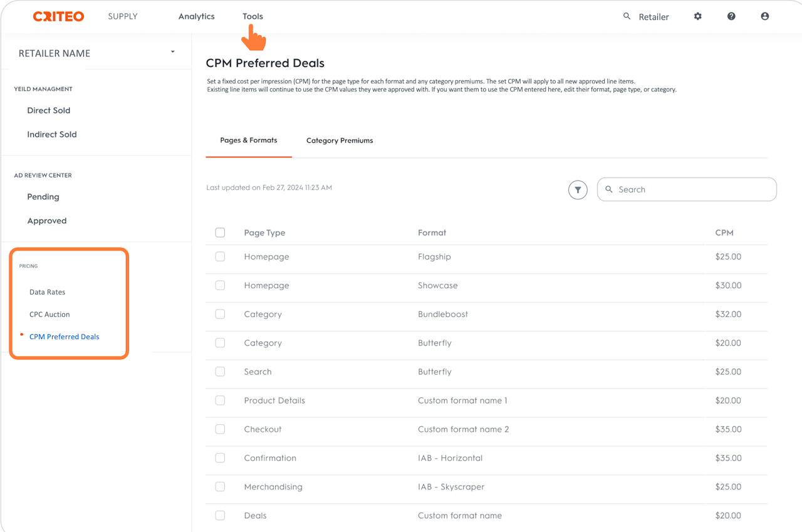Toggle the select-all header checkbox
This screenshot has width=802, height=532.
[x=220, y=232]
